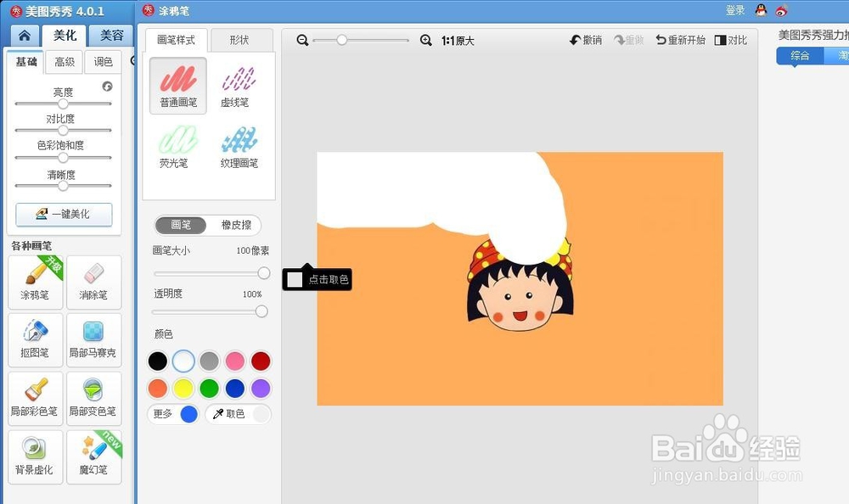The width and height of the screenshot is (849, 504).
Task: Reset adjustments with the circular arrow icon
Action: (x=107, y=86)
